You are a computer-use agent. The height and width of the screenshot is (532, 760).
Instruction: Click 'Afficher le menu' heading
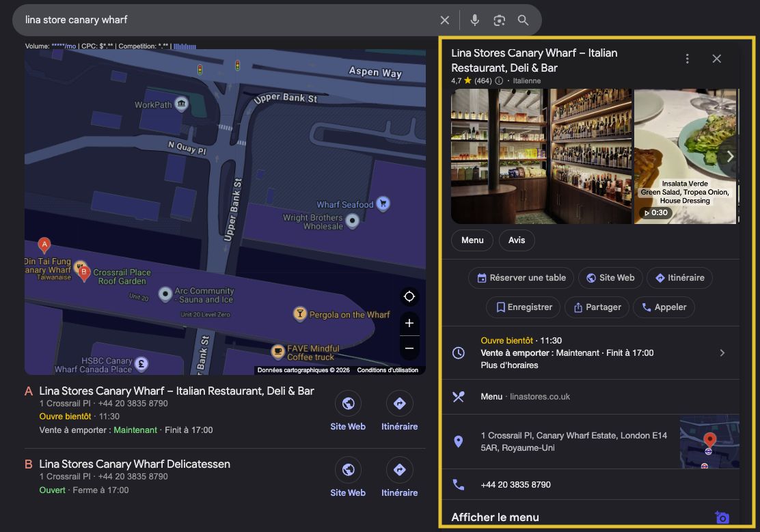click(495, 518)
